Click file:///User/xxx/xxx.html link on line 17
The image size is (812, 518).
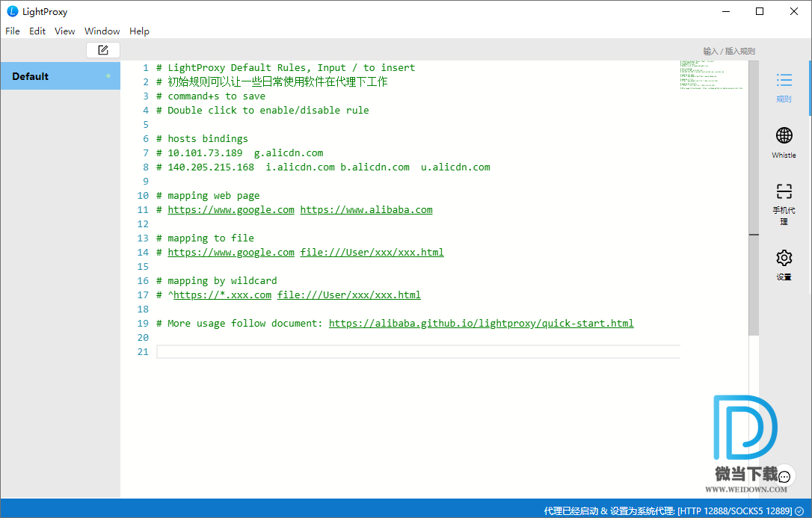[x=349, y=295]
